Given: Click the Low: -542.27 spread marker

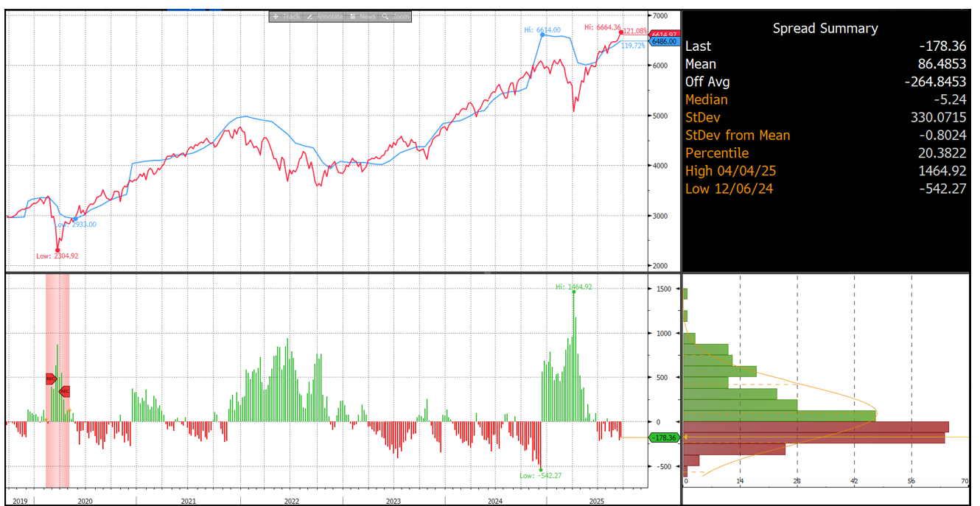Looking at the screenshot, I should pyautogui.click(x=541, y=469).
